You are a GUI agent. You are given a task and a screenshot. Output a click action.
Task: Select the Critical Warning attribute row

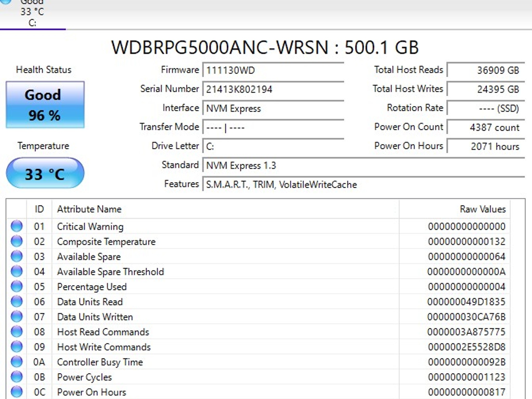tap(258, 226)
